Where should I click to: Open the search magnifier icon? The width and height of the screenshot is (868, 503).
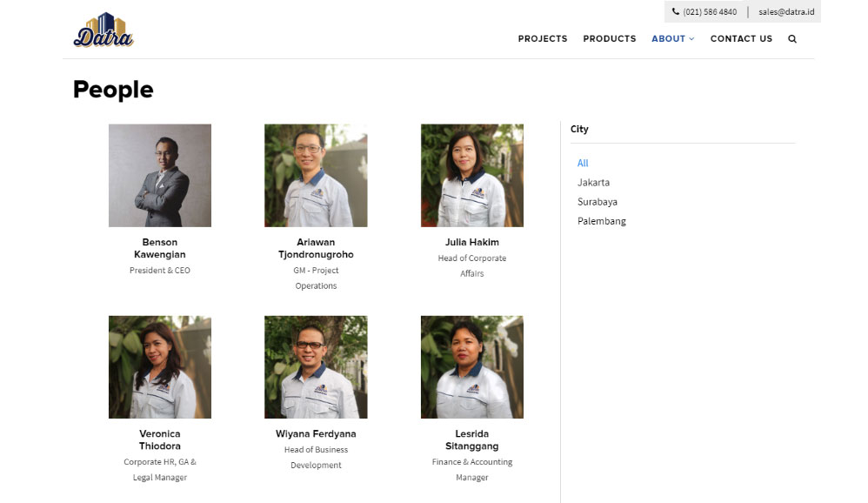tap(792, 39)
